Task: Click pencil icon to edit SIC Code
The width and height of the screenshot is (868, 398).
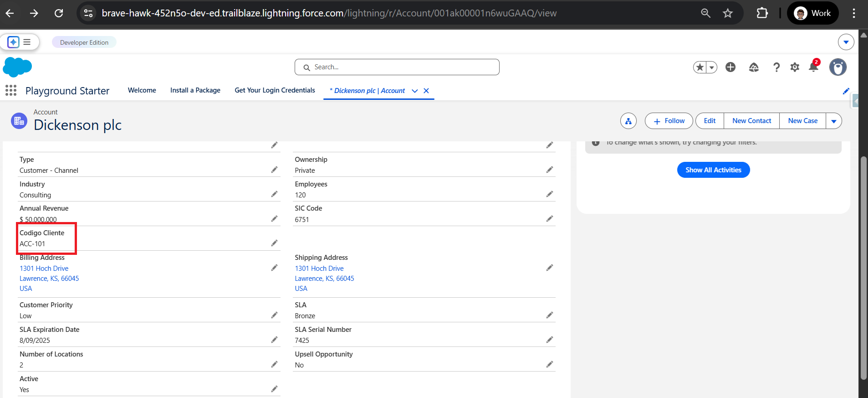Action: tap(550, 219)
